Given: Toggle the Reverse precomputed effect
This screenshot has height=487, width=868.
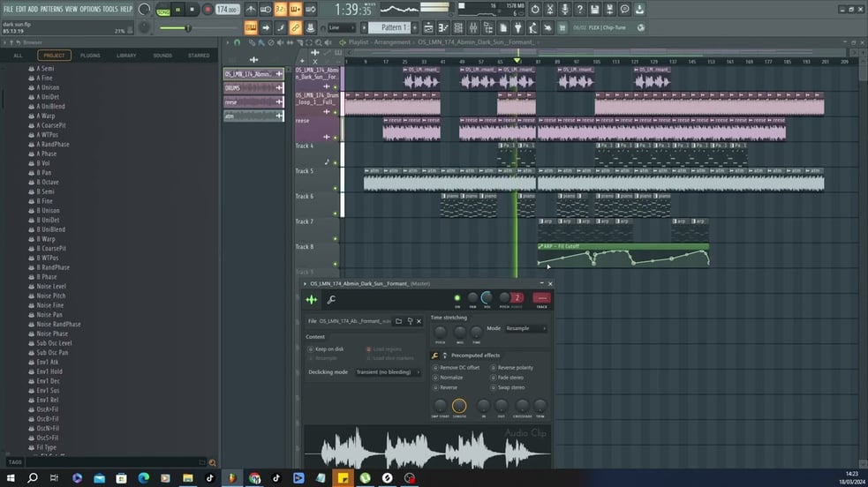Looking at the screenshot, I should point(435,387).
